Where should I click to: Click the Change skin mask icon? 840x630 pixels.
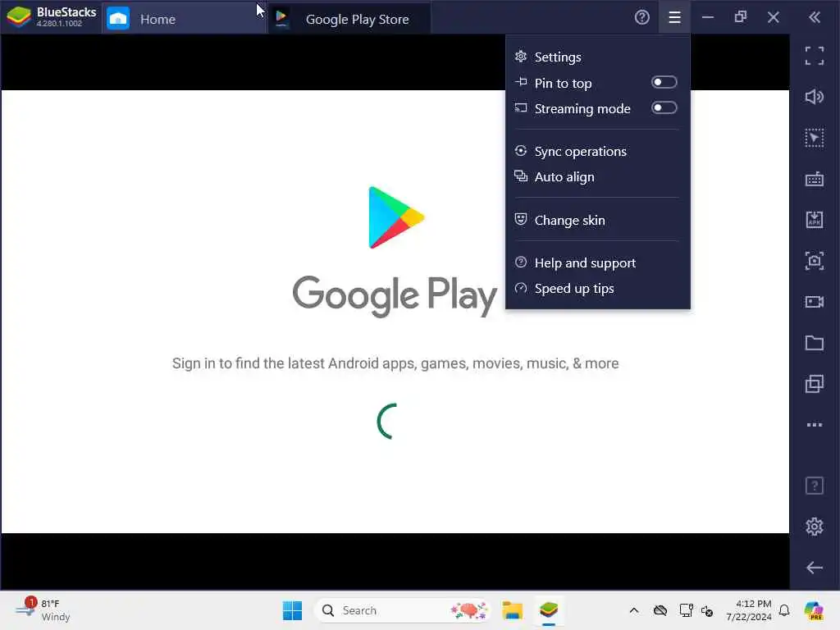pos(521,219)
